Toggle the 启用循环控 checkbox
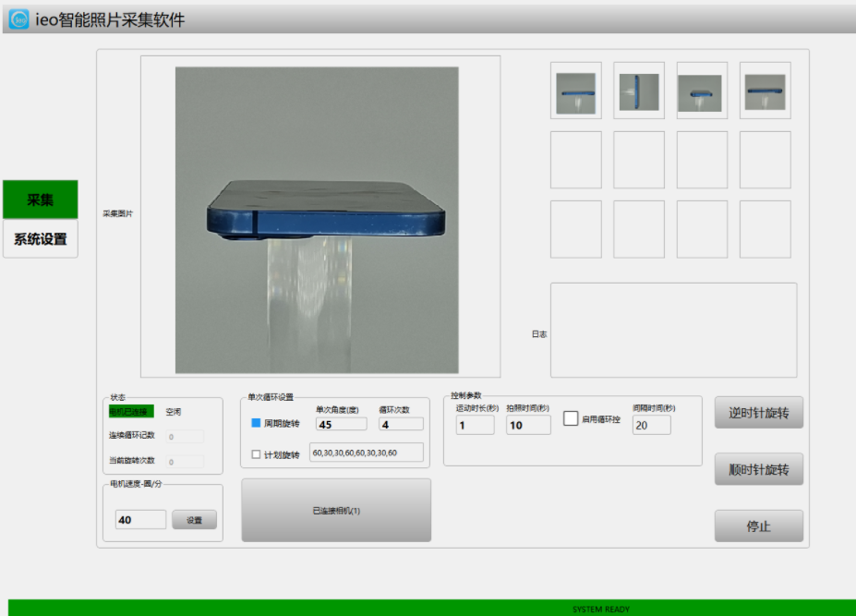This screenshot has width=856, height=616. pyautogui.click(x=571, y=418)
